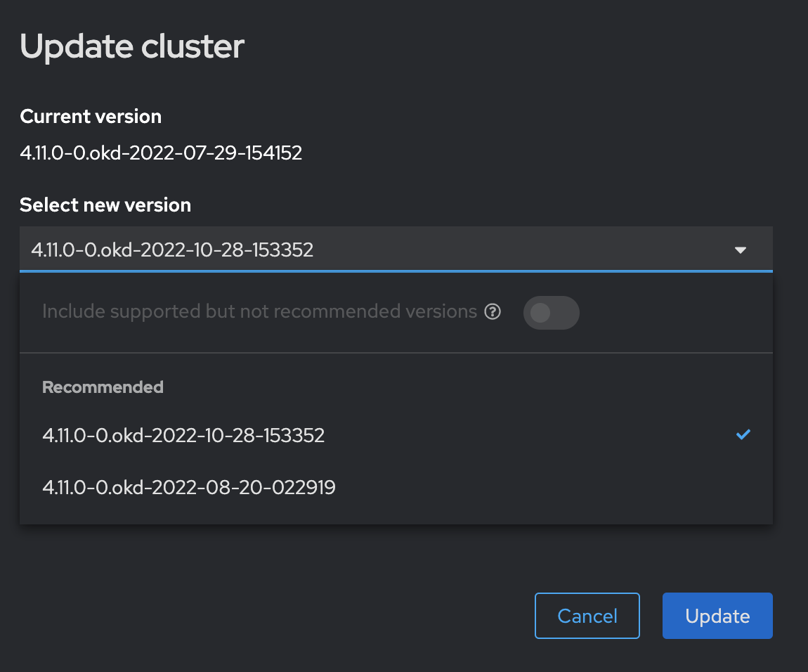Click the Update cluster dialog title
This screenshot has height=672, width=808.
pos(132,46)
